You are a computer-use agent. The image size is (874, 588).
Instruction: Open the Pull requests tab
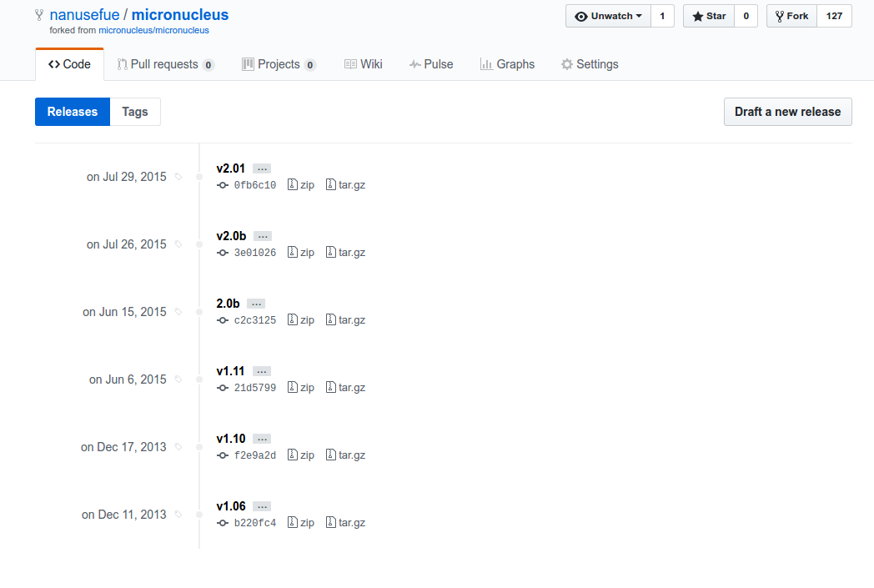tap(164, 64)
